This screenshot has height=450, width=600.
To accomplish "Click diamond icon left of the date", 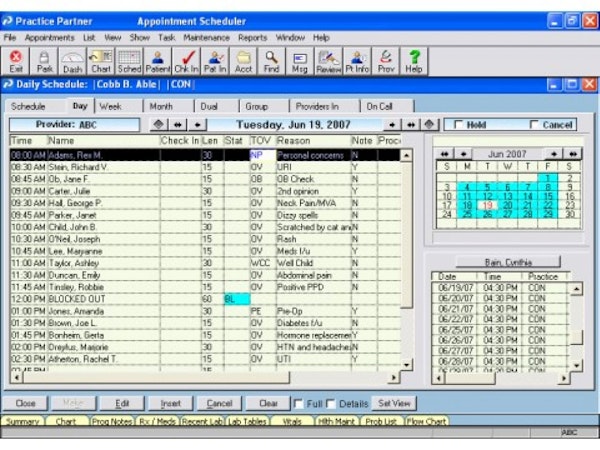I will [x=159, y=124].
